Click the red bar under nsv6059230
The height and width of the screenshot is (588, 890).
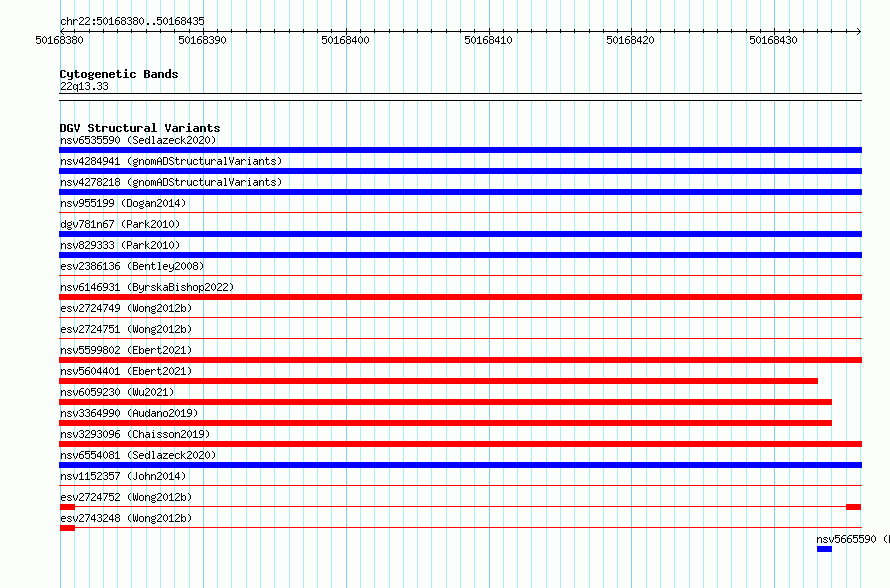tap(446, 402)
